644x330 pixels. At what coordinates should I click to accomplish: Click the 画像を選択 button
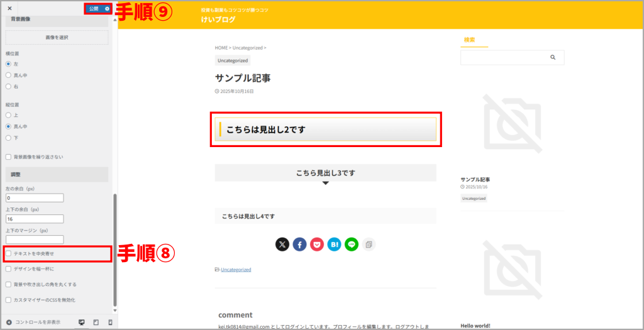(57, 38)
